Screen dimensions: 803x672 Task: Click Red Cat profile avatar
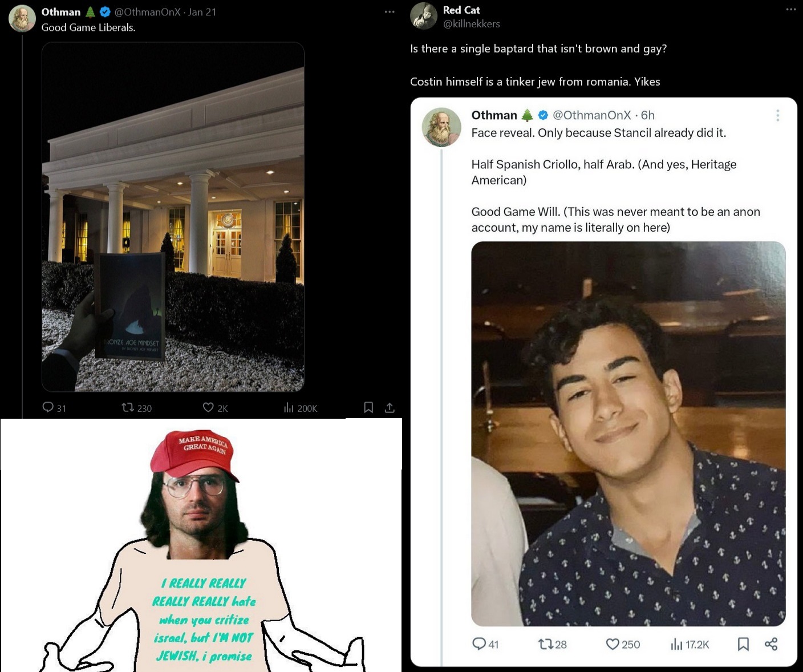pyautogui.click(x=424, y=16)
